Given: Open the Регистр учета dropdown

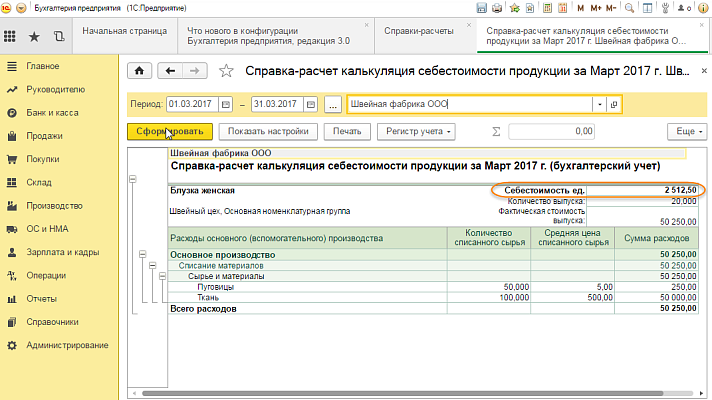Looking at the screenshot, I should coord(416,131).
